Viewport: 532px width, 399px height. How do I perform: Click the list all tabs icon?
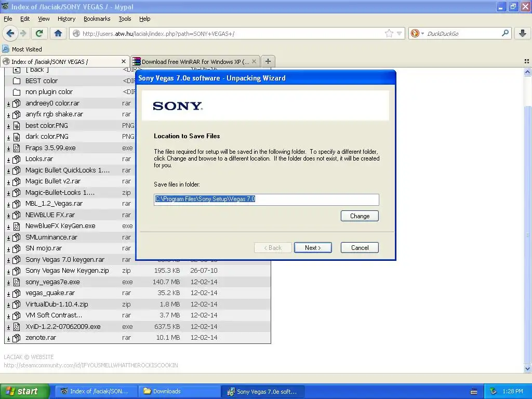(527, 61)
